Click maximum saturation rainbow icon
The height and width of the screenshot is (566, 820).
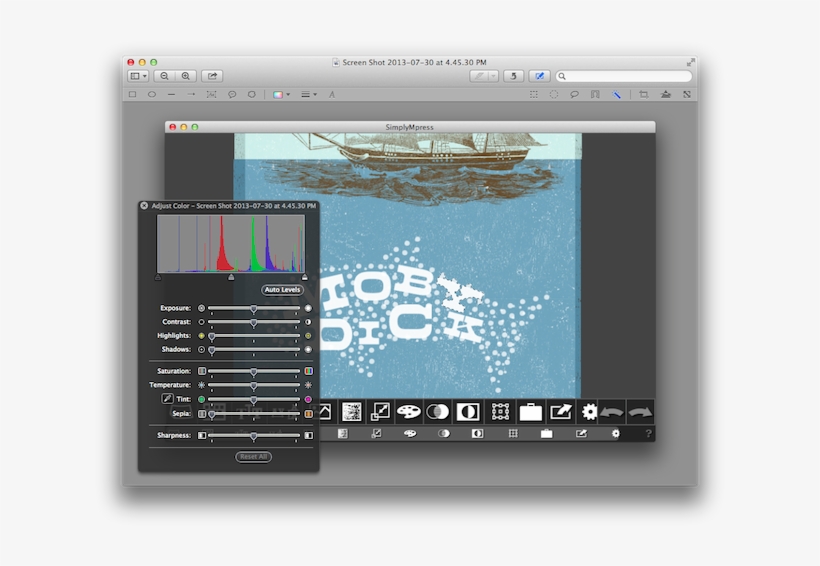pos(309,371)
